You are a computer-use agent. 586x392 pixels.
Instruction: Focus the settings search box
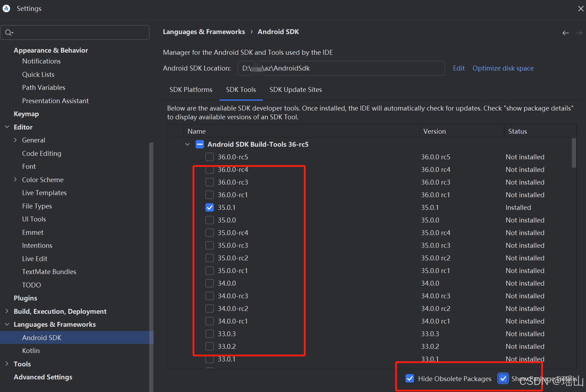(x=75, y=33)
